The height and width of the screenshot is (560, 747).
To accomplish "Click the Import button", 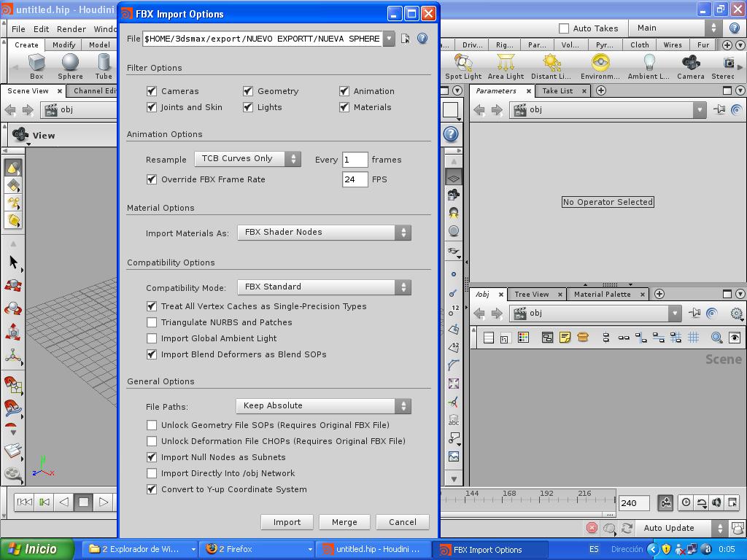I will pyautogui.click(x=287, y=522).
